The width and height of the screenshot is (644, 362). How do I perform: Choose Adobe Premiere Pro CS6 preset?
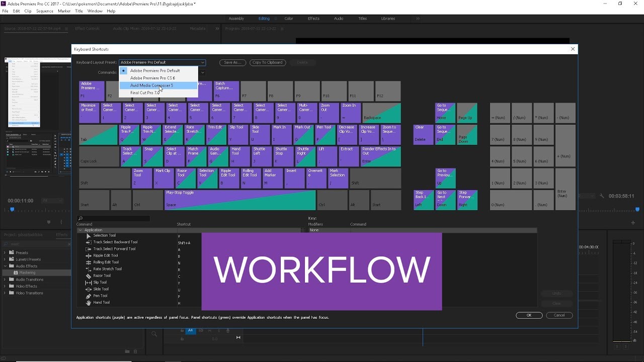[158, 78]
